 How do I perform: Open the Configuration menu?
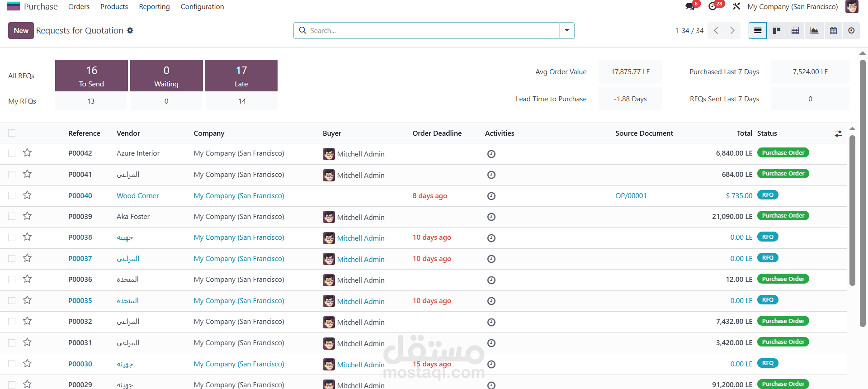tap(202, 6)
